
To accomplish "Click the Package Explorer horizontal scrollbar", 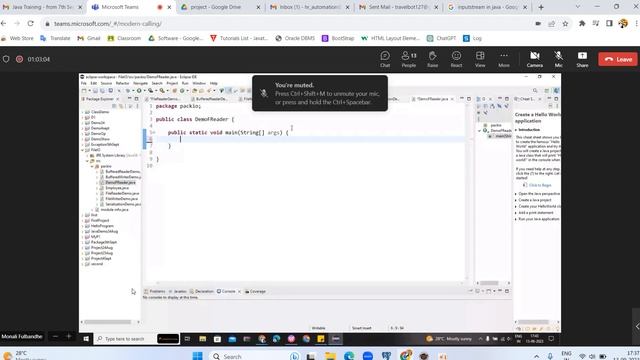I will 108,322.
